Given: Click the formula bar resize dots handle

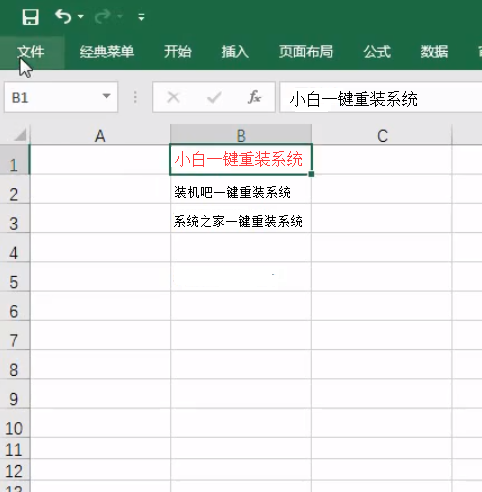Looking at the screenshot, I should click(x=135, y=97).
